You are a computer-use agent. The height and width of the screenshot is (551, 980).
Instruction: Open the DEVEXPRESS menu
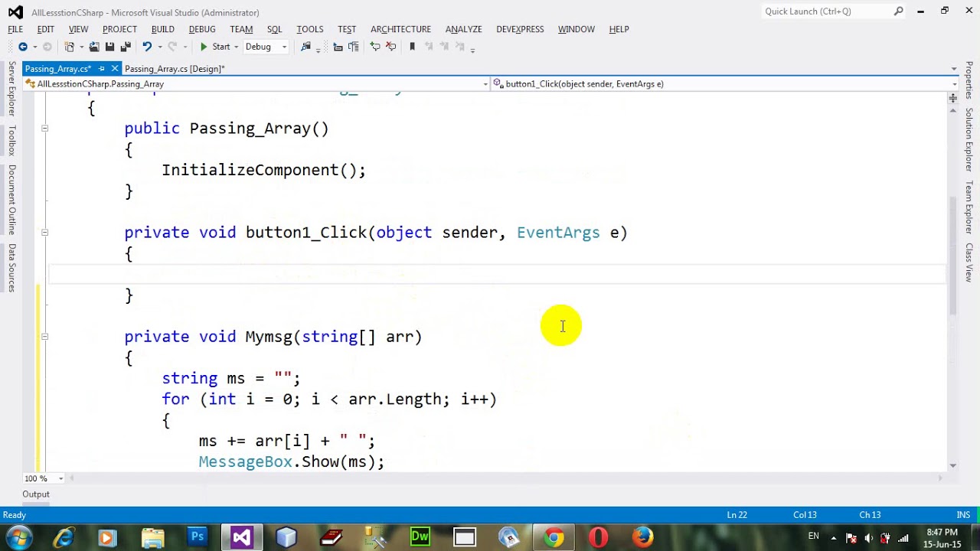(520, 29)
